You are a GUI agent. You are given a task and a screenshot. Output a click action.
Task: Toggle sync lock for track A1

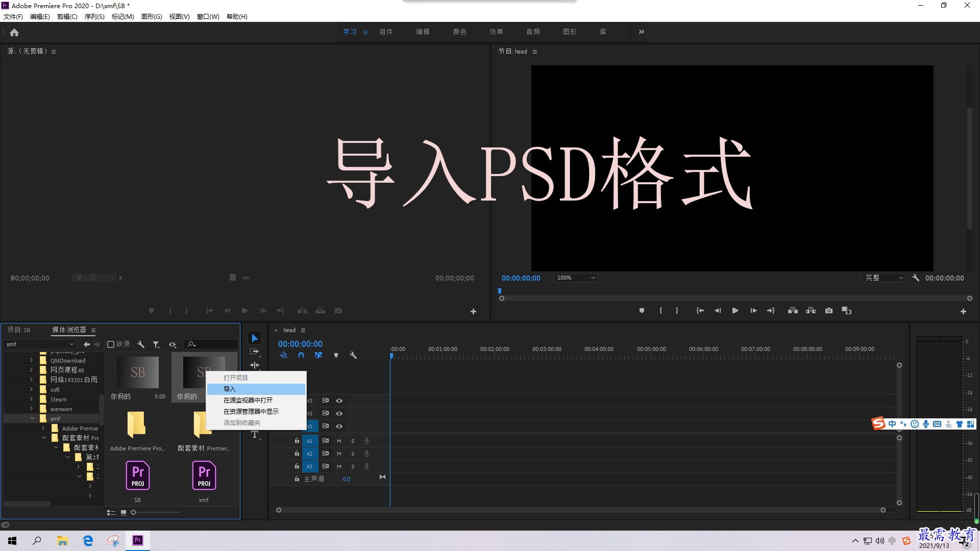click(x=325, y=441)
